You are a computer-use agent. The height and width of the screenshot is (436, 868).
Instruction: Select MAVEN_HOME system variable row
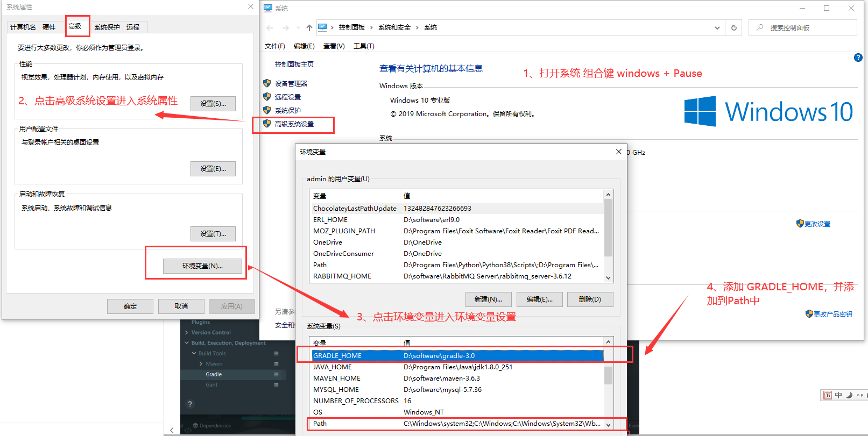pos(457,378)
